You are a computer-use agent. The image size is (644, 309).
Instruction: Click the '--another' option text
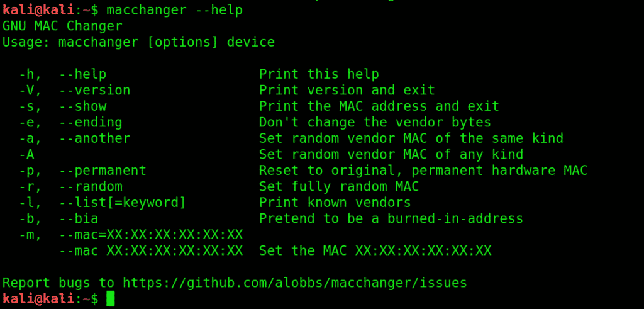tap(94, 138)
